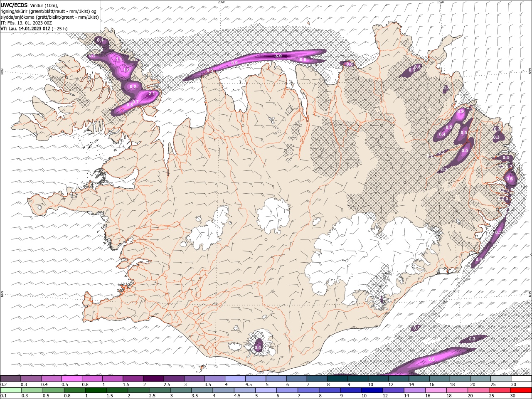Click the '15W' longitude label
This screenshot has height=399, width=532.
[x=440, y=2]
